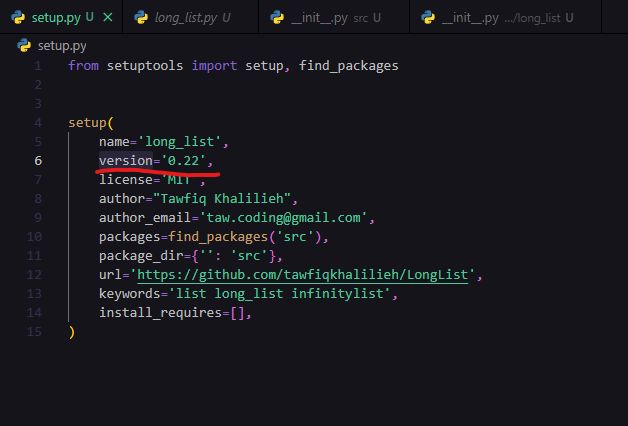Place cursor on 'setup(' on line 4
This screenshot has width=628, height=426.
point(91,123)
